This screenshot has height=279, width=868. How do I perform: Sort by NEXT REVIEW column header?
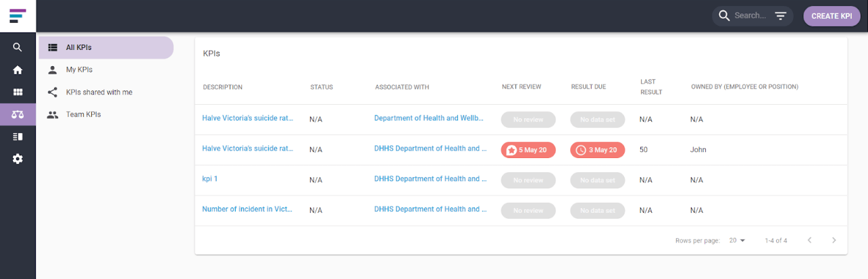[x=521, y=87]
